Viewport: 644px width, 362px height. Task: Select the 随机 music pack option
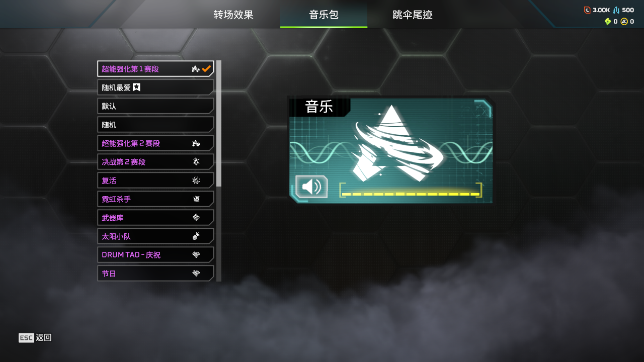[x=155, y=125]
